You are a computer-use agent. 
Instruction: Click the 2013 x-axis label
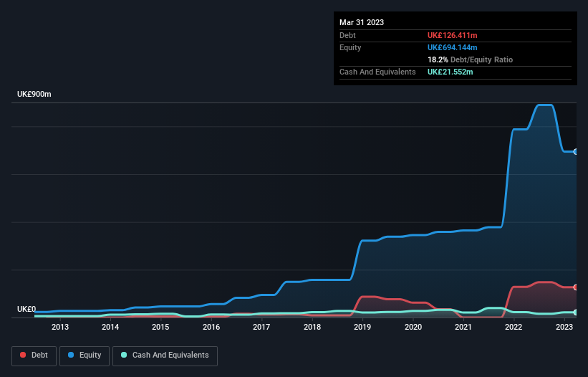60,327
